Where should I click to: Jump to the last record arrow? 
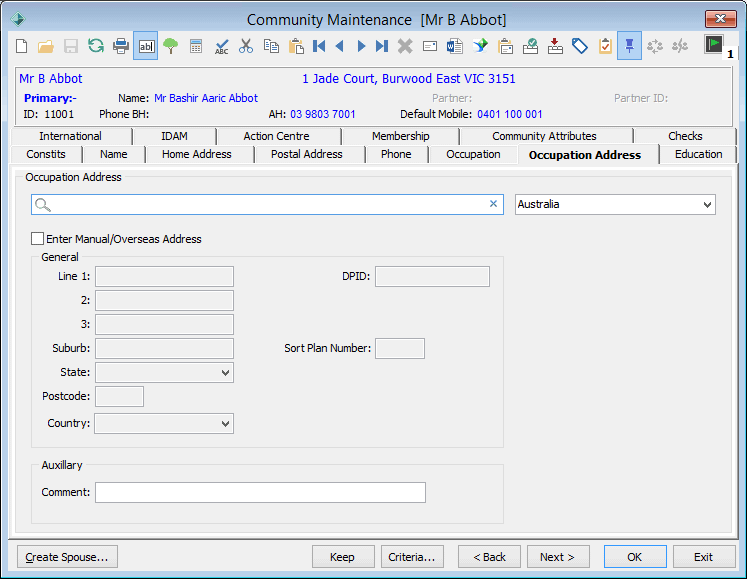382,46
